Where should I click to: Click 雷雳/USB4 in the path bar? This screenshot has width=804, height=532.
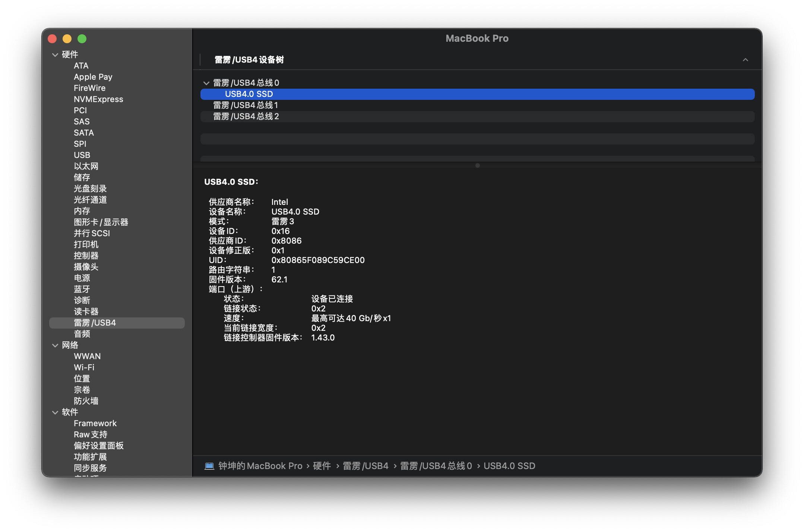[x=365, y=466]
